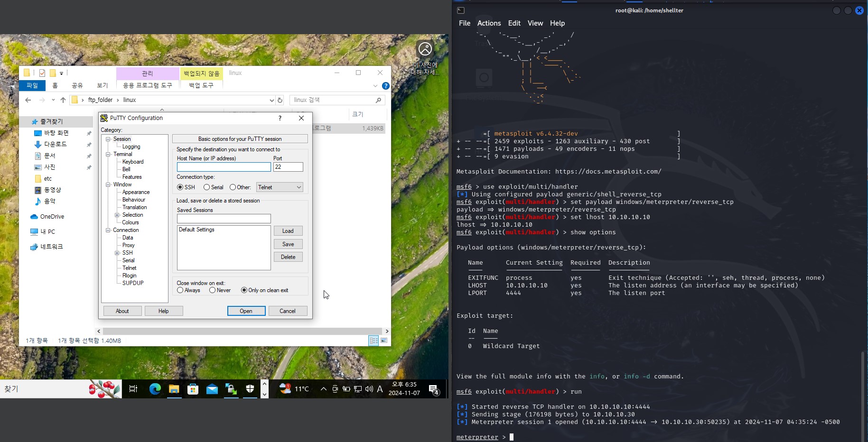Open Windows Security shield icon on taskbar

tap(250, 389)
